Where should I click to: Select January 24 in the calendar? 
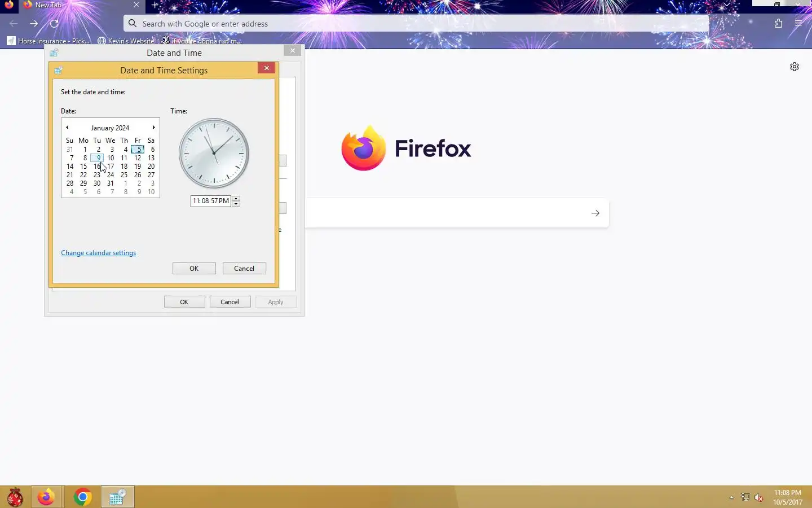click(x=111, y=175)
